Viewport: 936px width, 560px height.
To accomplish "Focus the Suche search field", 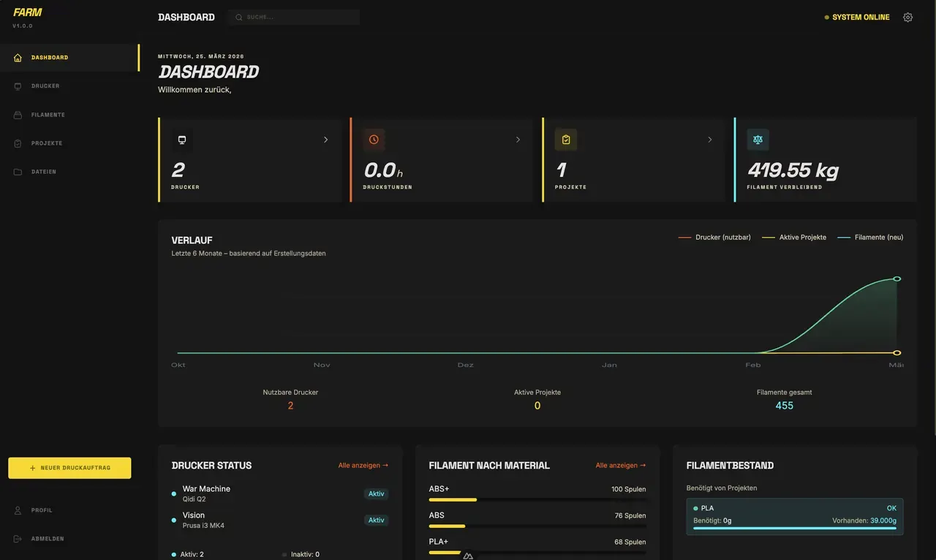I will (294, 18).
